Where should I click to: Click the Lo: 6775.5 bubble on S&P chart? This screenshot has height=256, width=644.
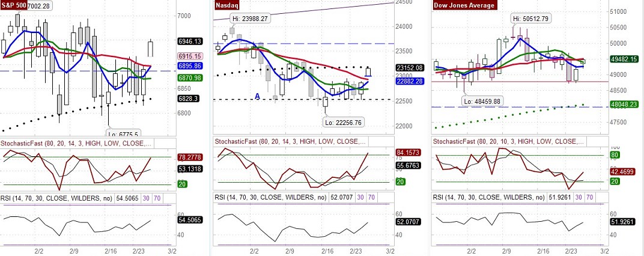[123, 133]
